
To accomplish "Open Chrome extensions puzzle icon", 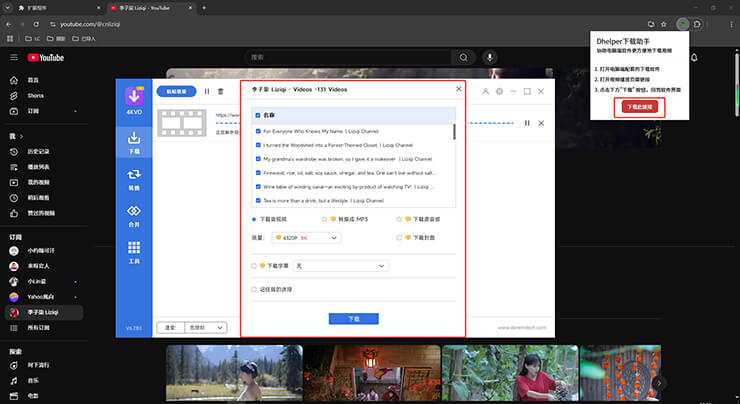I will click(697, 24).
